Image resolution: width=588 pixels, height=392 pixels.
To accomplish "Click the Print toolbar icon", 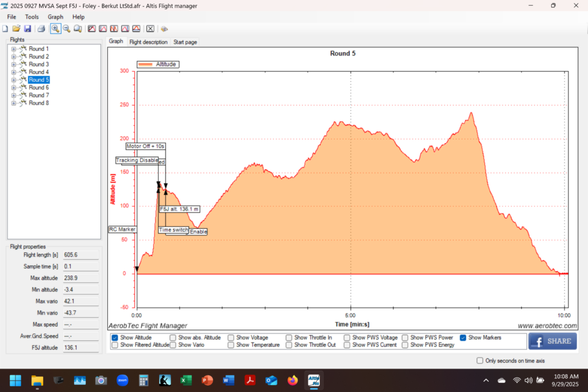I will point(41,28).
